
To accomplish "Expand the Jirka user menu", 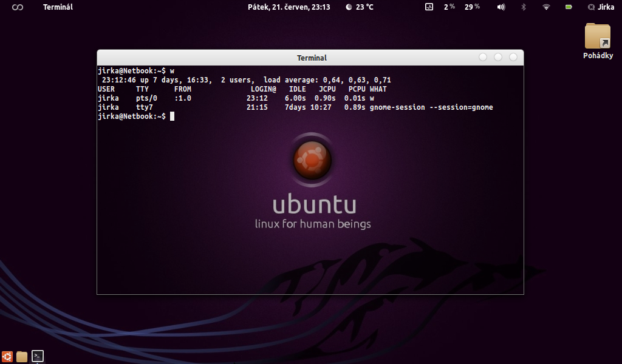I will (601, 7).
